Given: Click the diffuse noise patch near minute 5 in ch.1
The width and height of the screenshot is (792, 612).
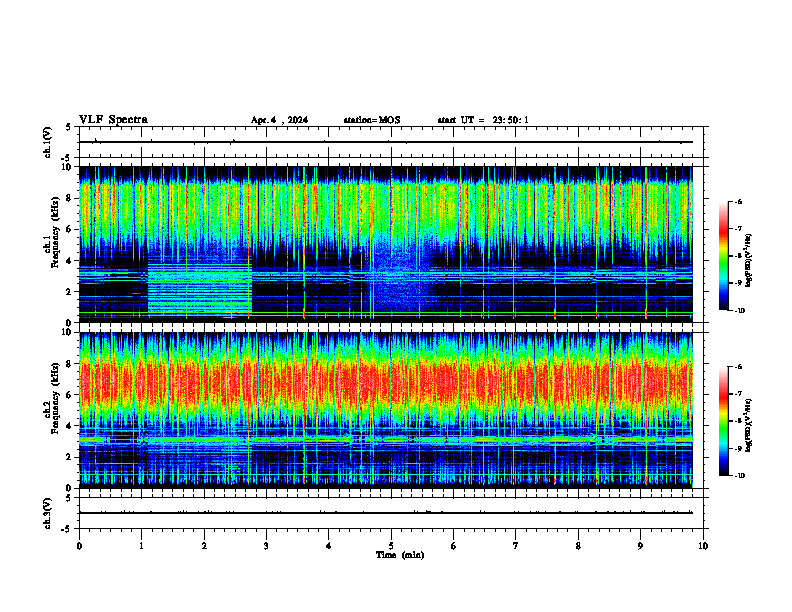Looking at the screenshot, I should 402,278.
